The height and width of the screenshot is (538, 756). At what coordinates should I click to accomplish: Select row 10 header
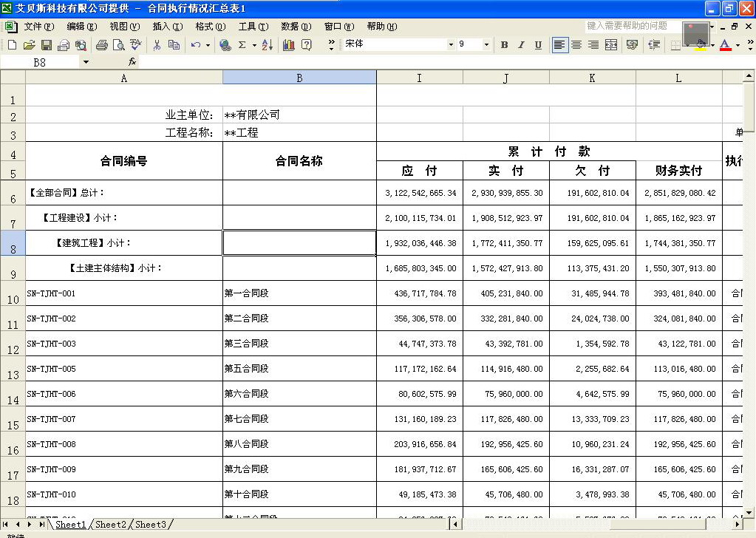pyautogui.click(x=13, y=293)
